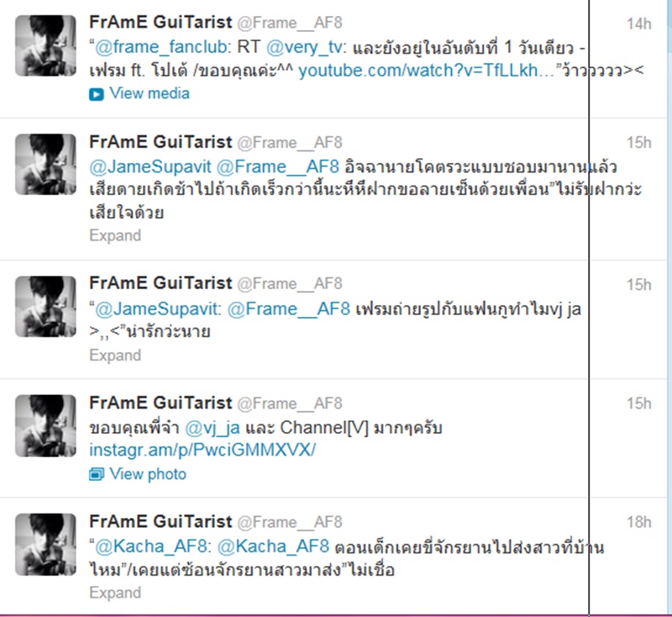The width and height of the screenshot is (672, 617).
Task: Open the first tweet's profile avatar
Action: point(45,45)
